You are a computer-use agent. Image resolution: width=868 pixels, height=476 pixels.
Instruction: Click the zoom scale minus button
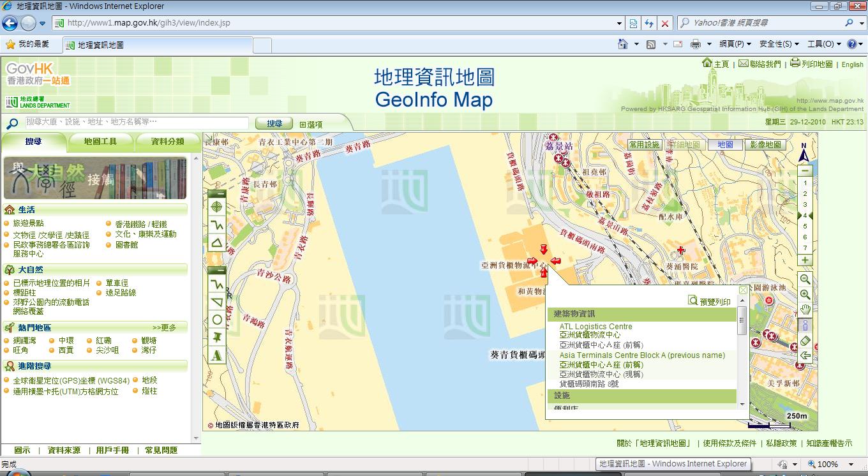[805, 170]
